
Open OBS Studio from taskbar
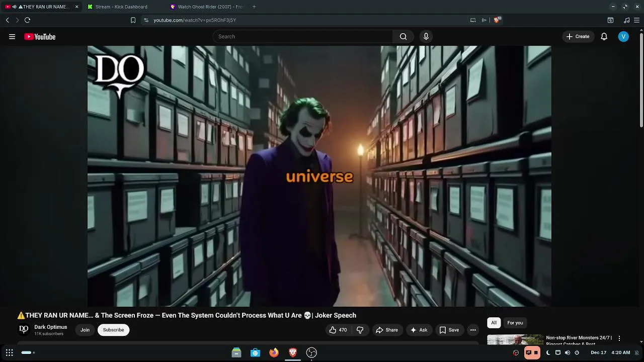[311, 352]
